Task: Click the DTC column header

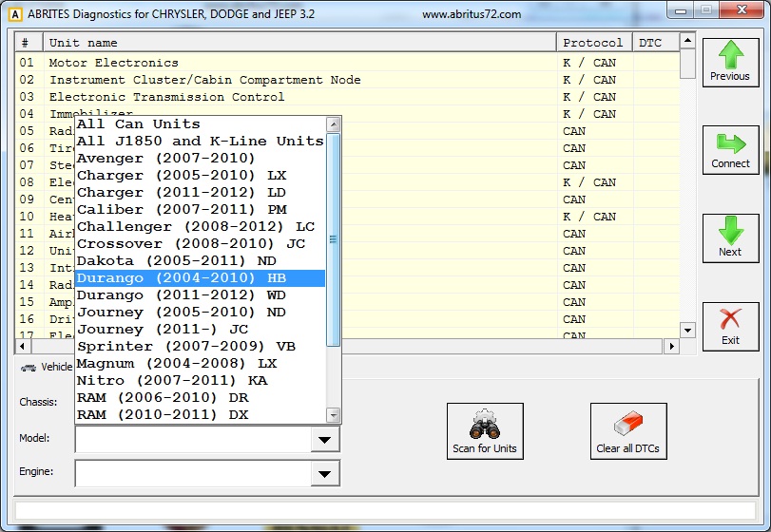Action: click(656, 43)
